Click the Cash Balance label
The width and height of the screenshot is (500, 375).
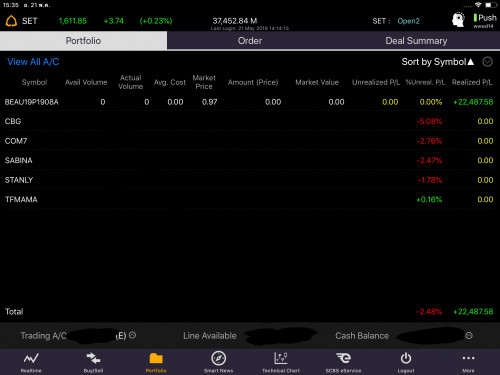pyautogui.click(x=362, y=336)
